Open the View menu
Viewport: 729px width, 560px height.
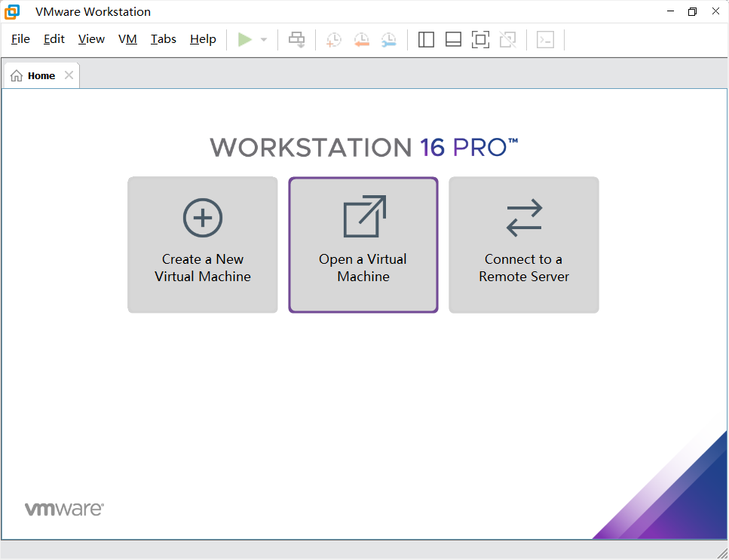pos(91,39)
